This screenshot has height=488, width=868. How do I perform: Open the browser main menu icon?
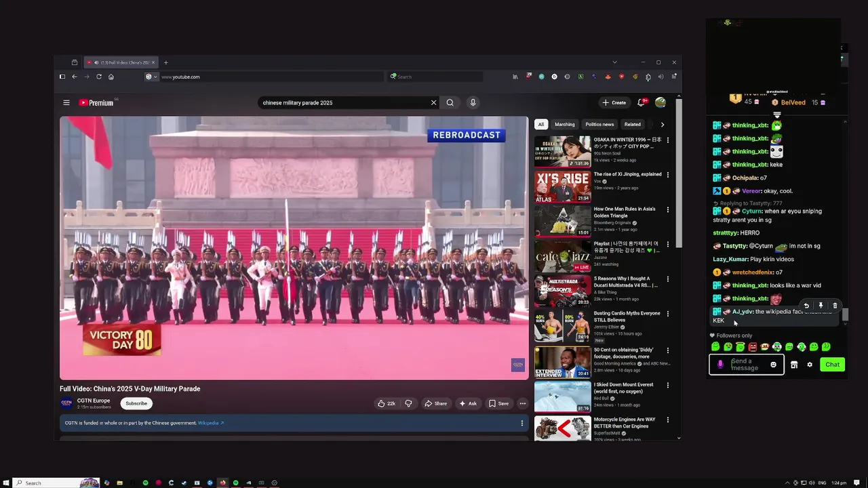pos(674,77)
